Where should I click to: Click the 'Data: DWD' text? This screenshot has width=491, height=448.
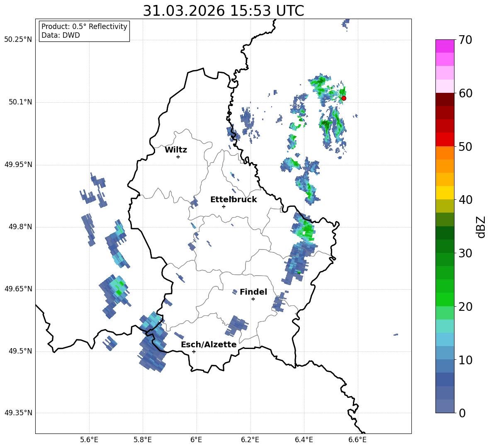point(61,35)
